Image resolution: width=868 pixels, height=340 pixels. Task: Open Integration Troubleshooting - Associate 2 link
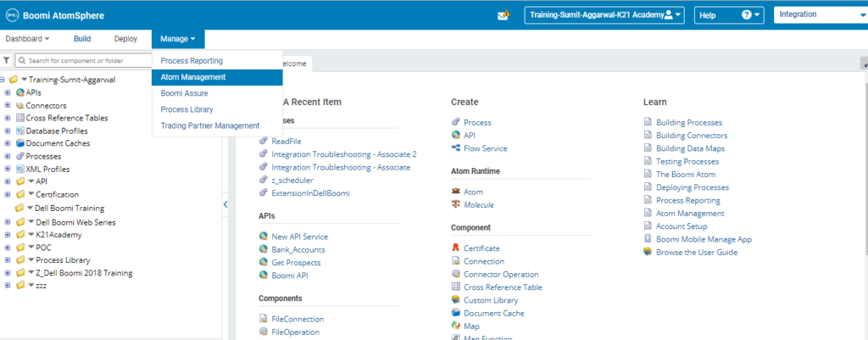(344, 154)
